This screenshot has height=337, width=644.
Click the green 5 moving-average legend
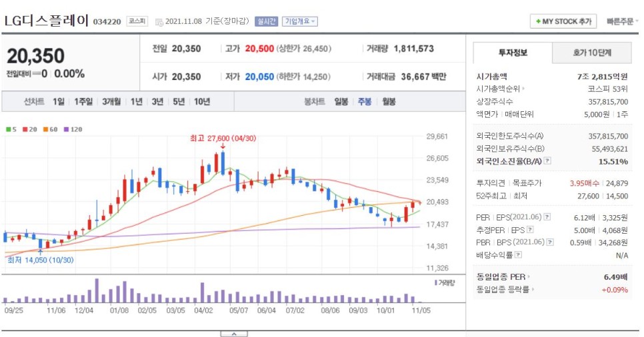click(11, 129)
